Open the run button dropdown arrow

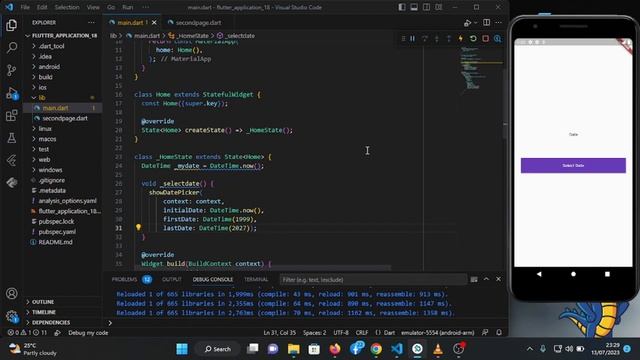click(x=476, y=22)
